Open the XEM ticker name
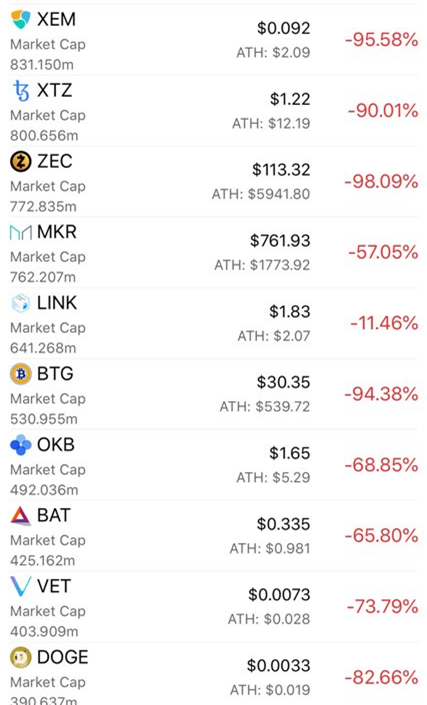This screenshot has height=705, width=427. point(56,19)
